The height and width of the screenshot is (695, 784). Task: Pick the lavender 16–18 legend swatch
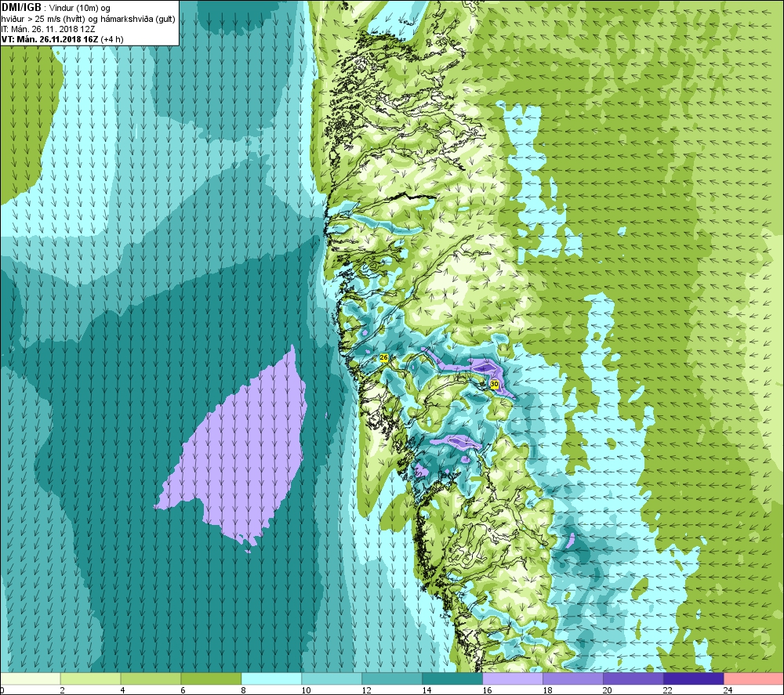[513, 679]
